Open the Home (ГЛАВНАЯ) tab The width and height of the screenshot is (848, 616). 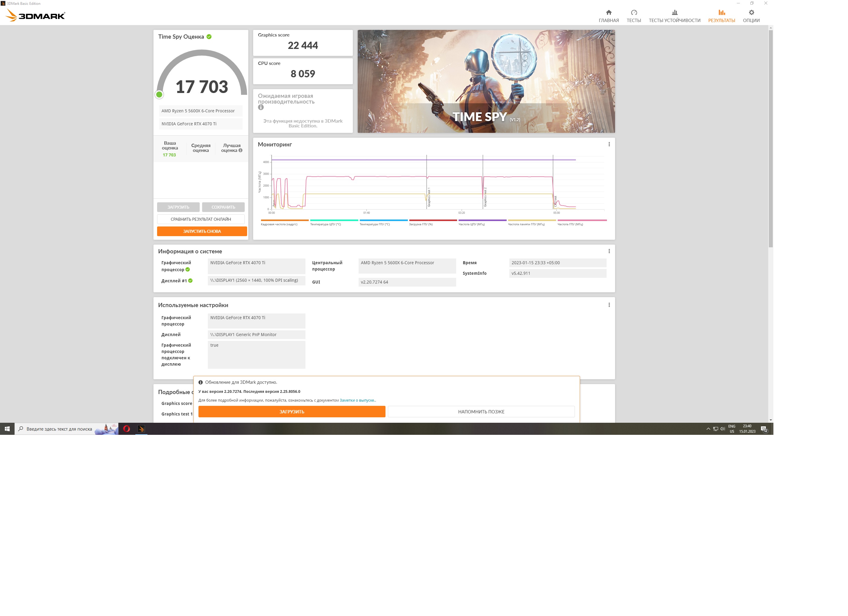pos(608,16)
